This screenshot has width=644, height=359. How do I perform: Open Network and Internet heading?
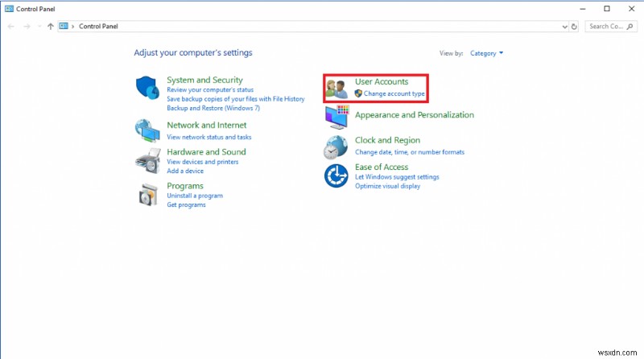point(207,126)
